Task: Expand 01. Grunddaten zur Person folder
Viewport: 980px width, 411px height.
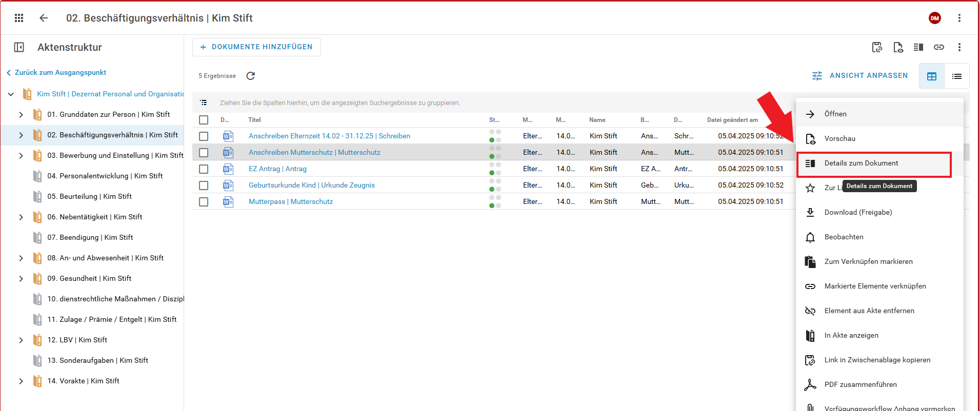Action: click(21, 115)
